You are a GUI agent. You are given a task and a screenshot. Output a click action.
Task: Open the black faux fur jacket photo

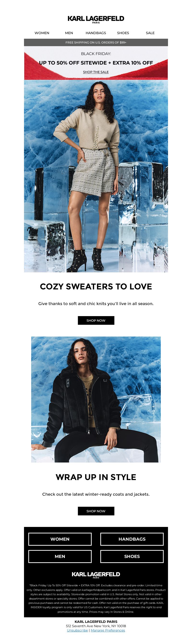pyautogui.click(x=96, y=400)
